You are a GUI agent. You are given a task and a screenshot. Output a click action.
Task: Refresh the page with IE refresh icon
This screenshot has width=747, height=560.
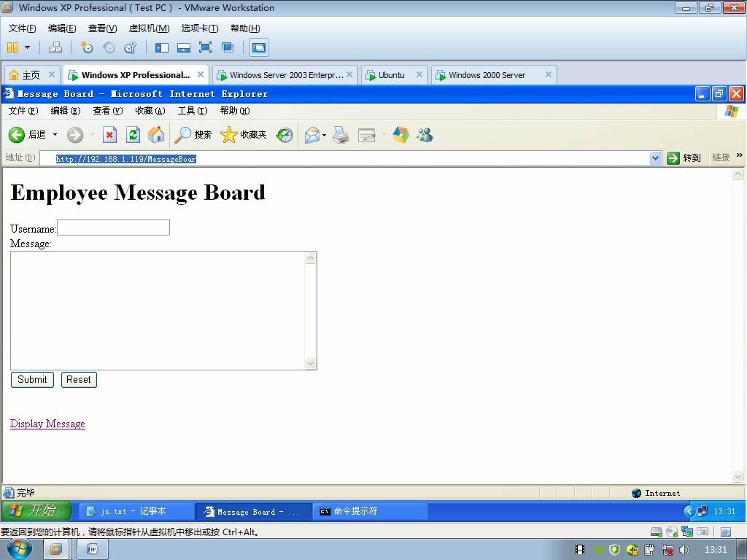pyautogui.click(x=133, y=135)
